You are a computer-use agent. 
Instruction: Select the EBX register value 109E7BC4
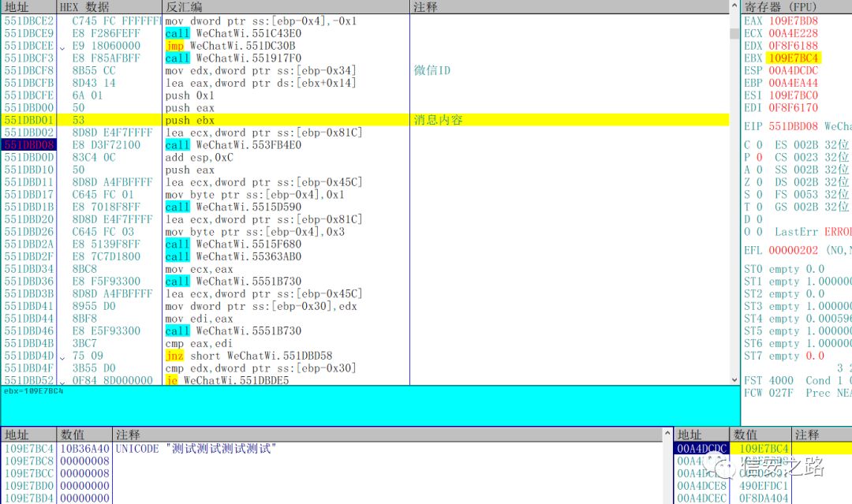coord(793,58)
